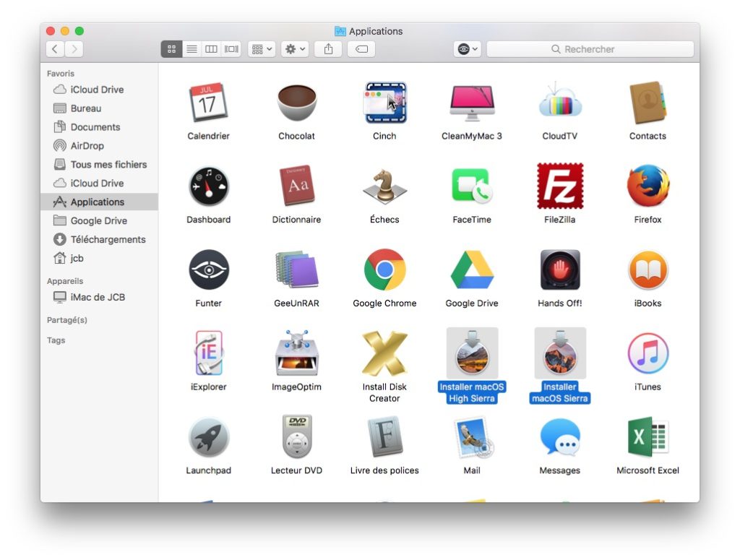Select CleanMyMac 3 icon
This screenshot has height=560, width=740.
pyautogui.click(x=472, y=103)
